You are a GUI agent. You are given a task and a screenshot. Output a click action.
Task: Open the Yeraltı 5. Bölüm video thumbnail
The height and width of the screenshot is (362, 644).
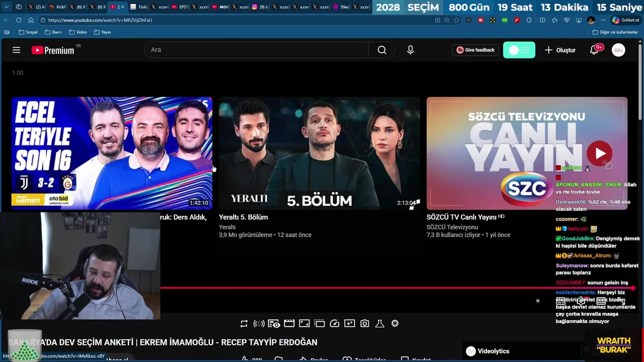319,153
